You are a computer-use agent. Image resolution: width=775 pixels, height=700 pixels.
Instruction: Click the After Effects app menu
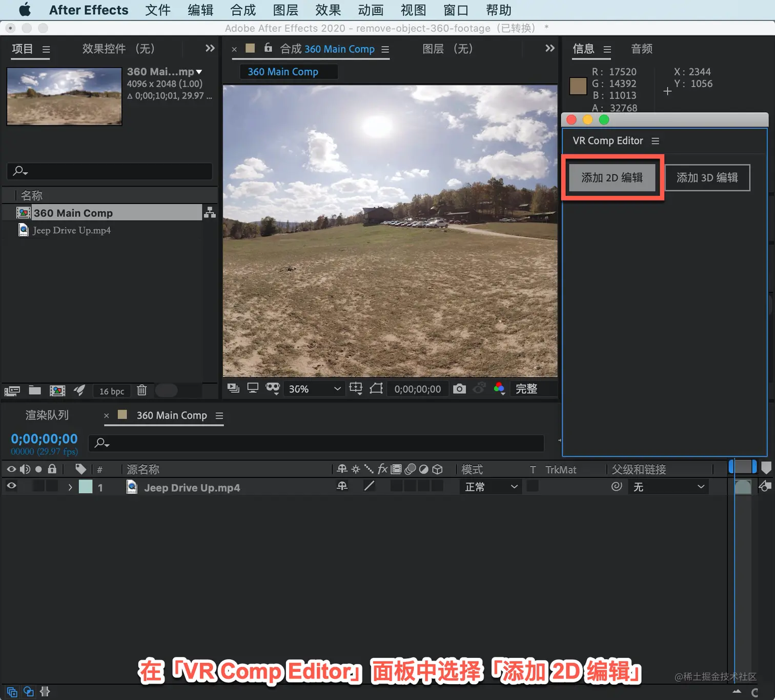tap(89, 10)
